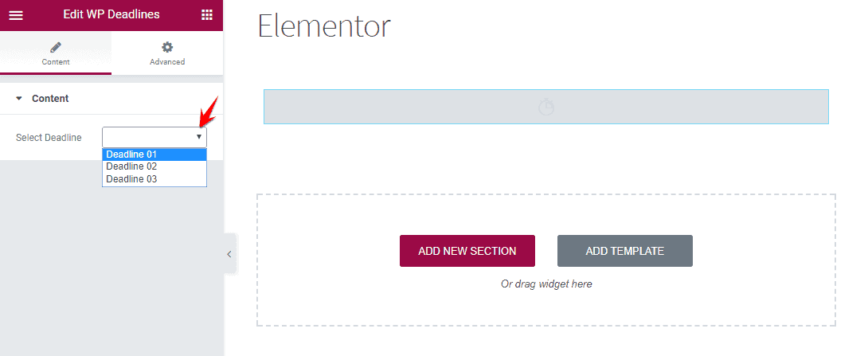Click the Edit WP Deadlines header title
The height and width of the screenshot is (356, 868).
coord(111,14)
